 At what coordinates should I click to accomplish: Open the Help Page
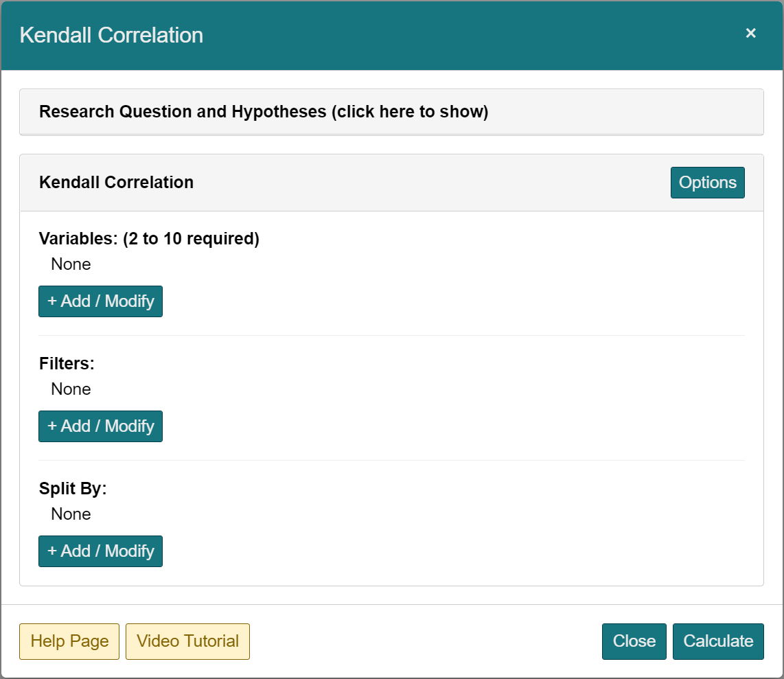69,641
